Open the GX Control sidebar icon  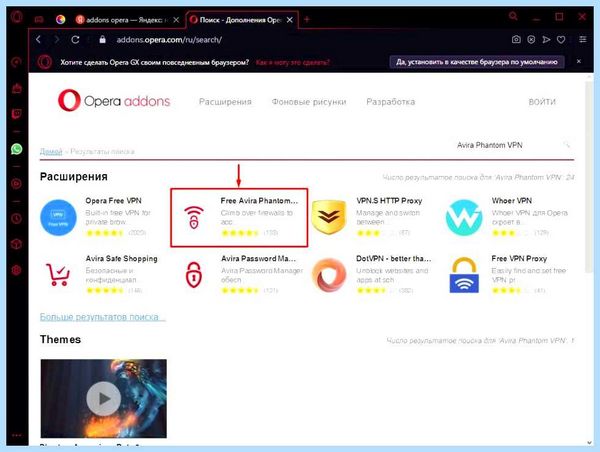tap(16, 62)
